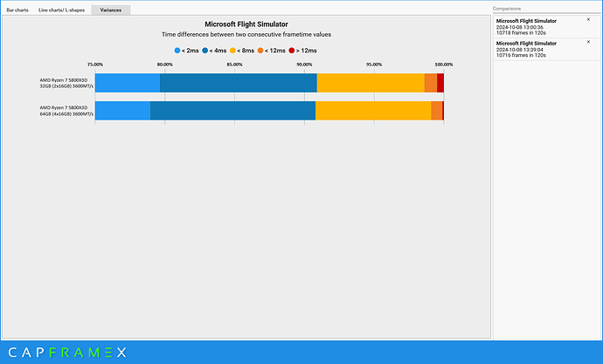Click the 100.00% axis label
Screen dimensions: 603x364
pos(444,65)
